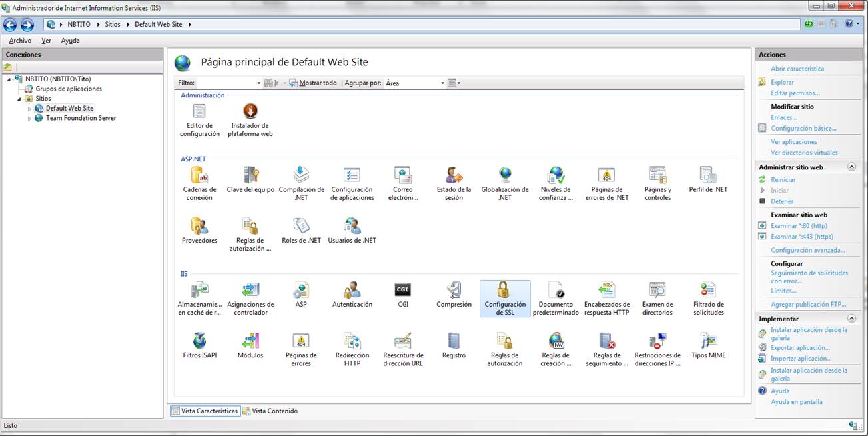Open the Archivo menu

(x=20, y=41)
